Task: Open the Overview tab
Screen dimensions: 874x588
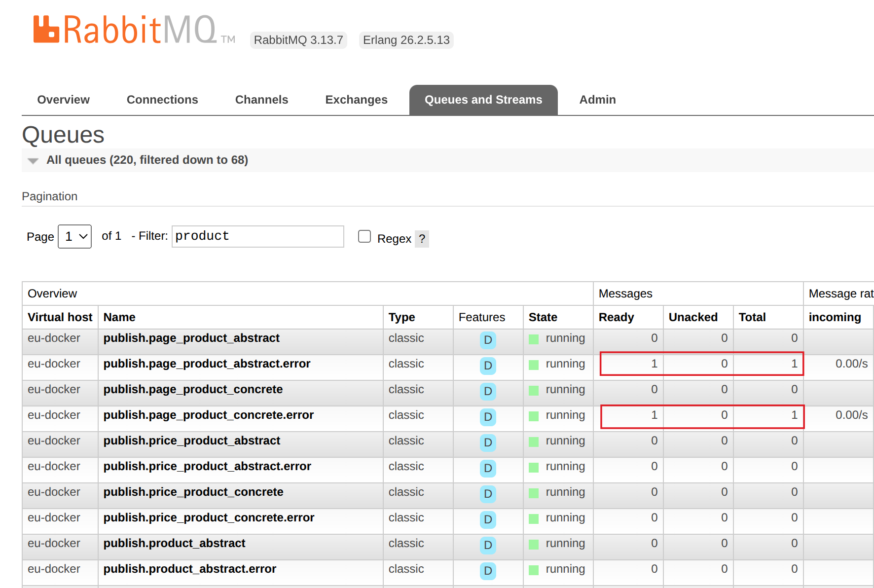Action: click(x=64, y=100)
